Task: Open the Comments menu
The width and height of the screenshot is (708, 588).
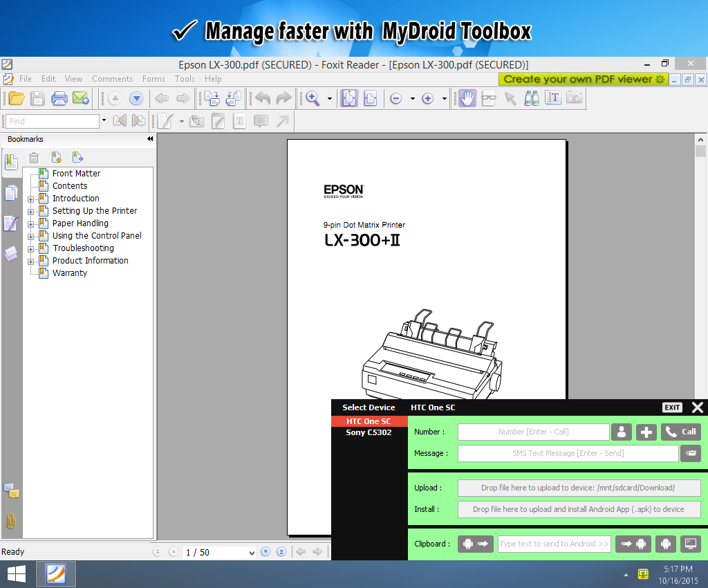Action: [112, 79]
